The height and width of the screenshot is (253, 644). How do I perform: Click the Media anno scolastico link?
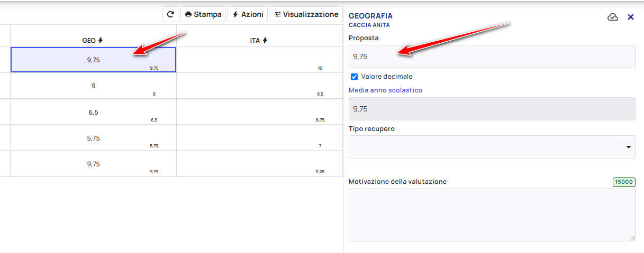[x=385, y=90]
